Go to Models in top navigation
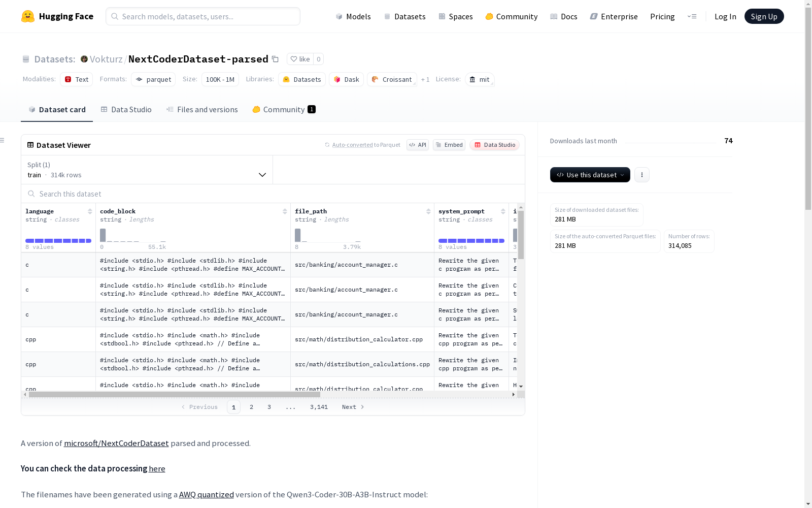Viewport: 812px width, 508px height. (353, 16)
